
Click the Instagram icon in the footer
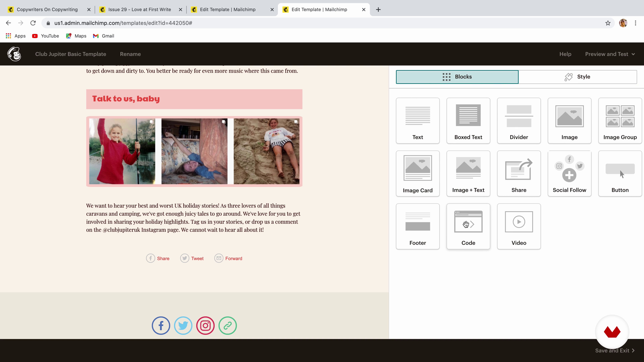click(x=205, y=325)
